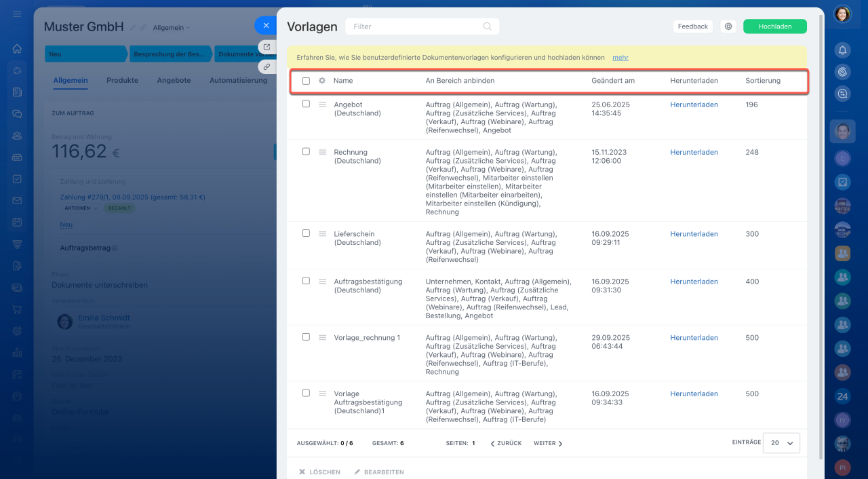Open the bar chart analytics icon in sidebar
This screenshot has height=479, width=868.
tap(17, 353)
